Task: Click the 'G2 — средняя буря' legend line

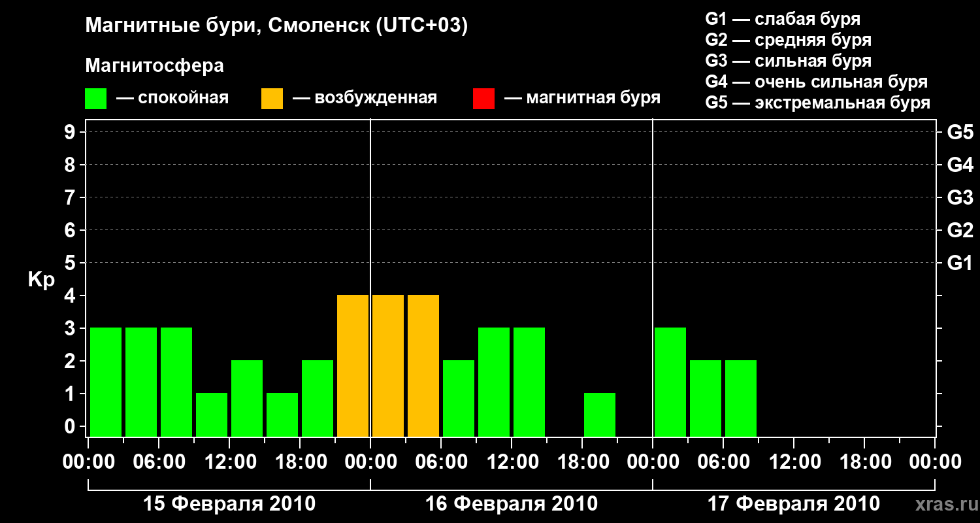Action: pos(789,40)
